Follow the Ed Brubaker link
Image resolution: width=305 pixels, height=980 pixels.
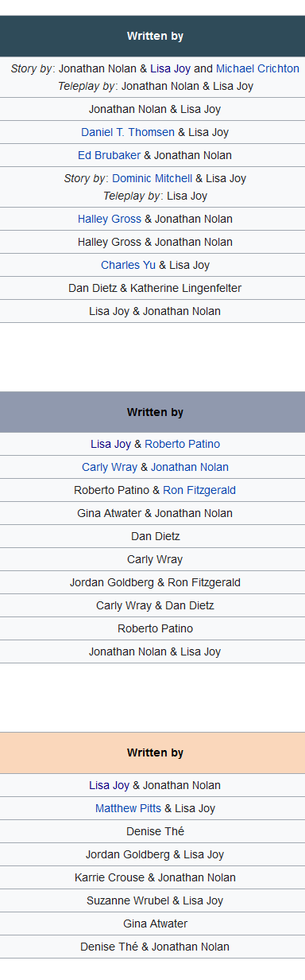tap(109, 155)
